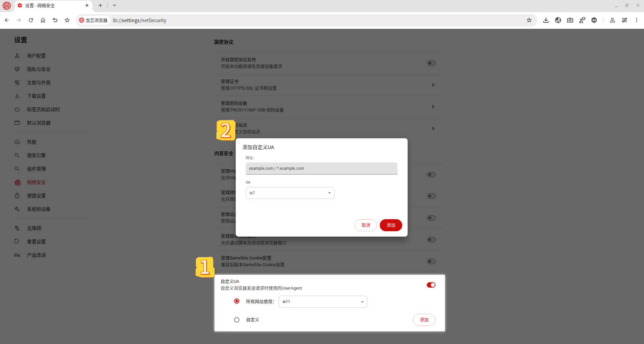Toggle 开启国密协议支持 switch
Image resolution: width=644 pixels, height=344 pixels.
click(x=431, y=63)
